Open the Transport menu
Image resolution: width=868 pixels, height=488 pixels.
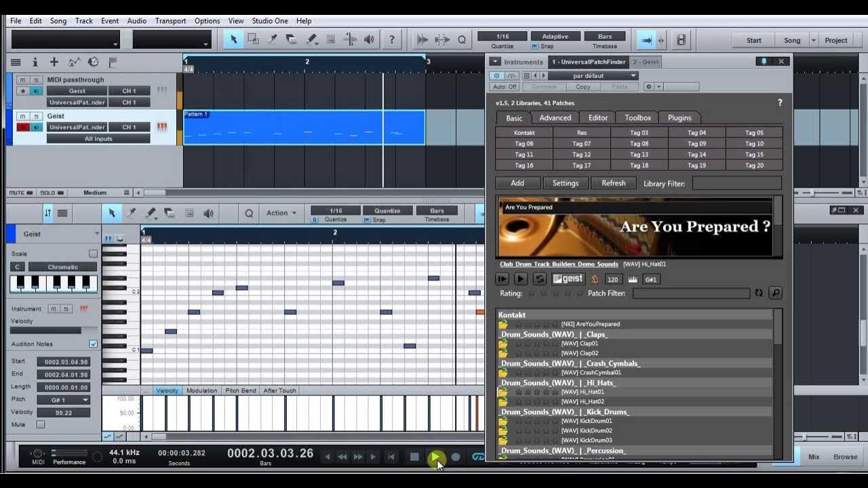170,21
